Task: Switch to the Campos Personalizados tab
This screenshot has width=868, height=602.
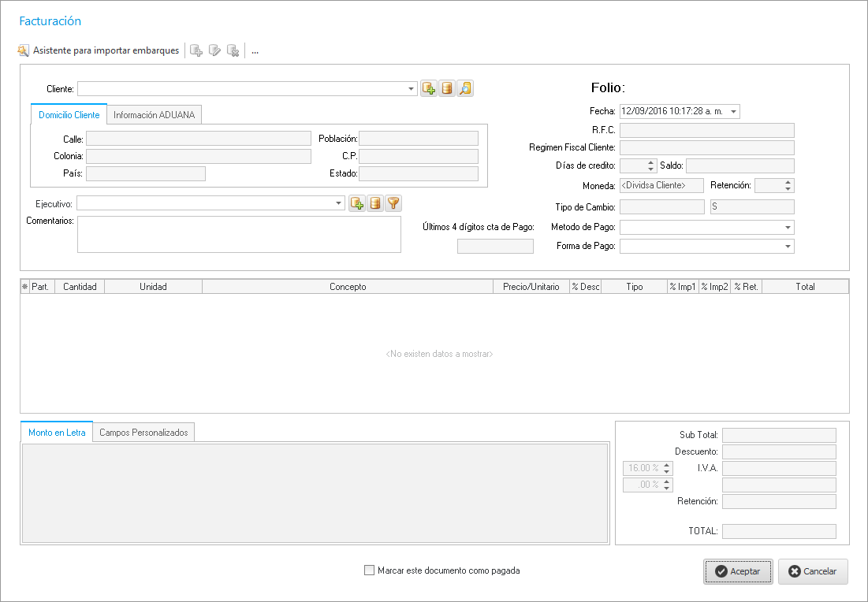Action: tap(143, 433)
